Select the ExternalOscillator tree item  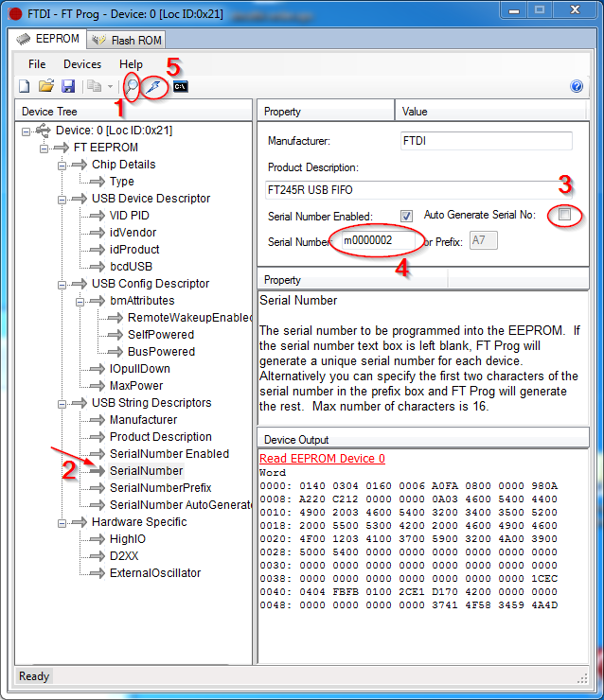(x=155, y=572)
